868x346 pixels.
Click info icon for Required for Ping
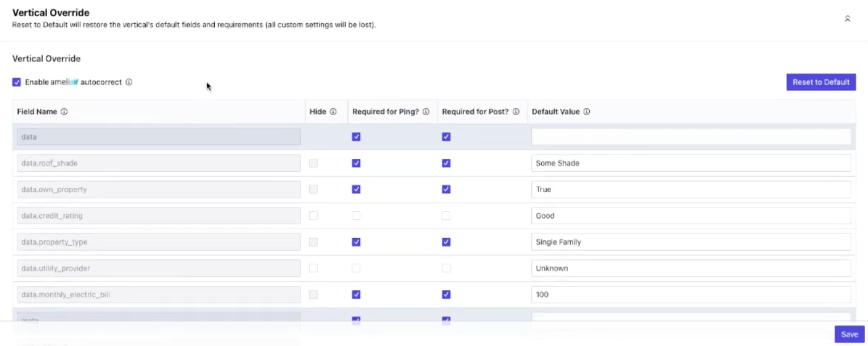pyautogui.click(x=426, y=112)
